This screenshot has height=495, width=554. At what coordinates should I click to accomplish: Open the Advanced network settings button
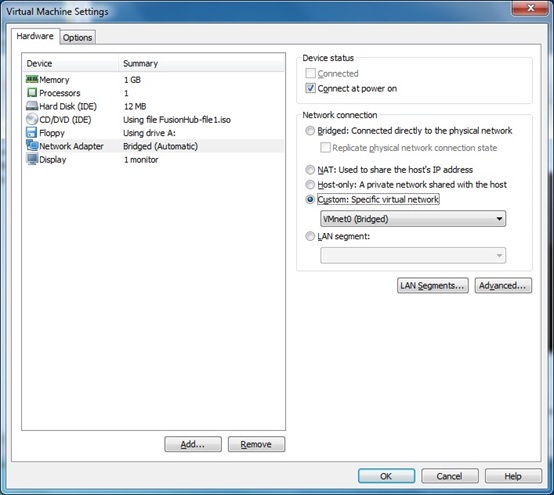[x=503, y=285]
